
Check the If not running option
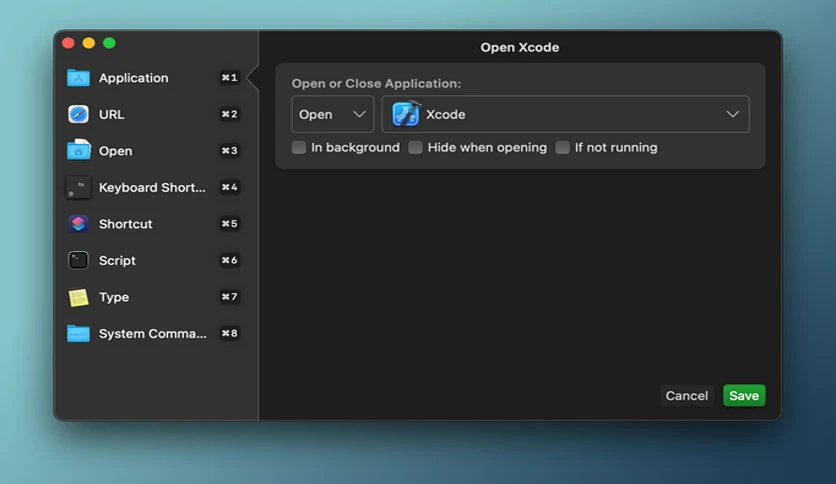tap(562, 147)
